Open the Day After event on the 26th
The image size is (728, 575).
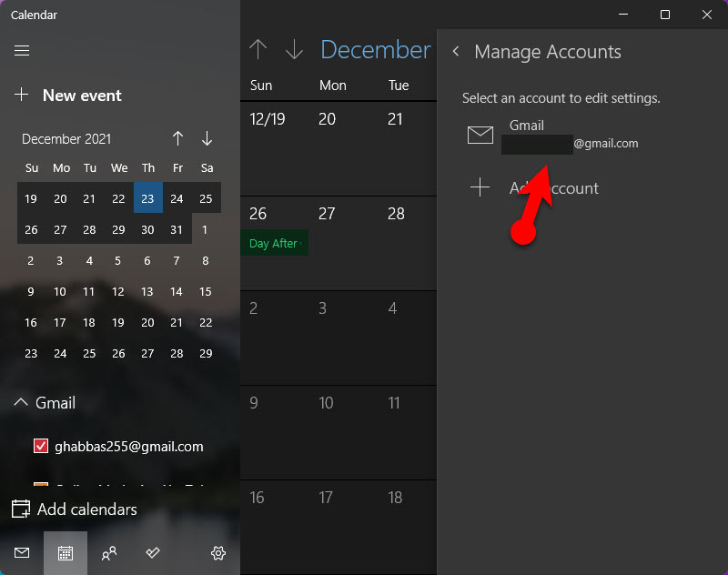click(x=275, y=243)
